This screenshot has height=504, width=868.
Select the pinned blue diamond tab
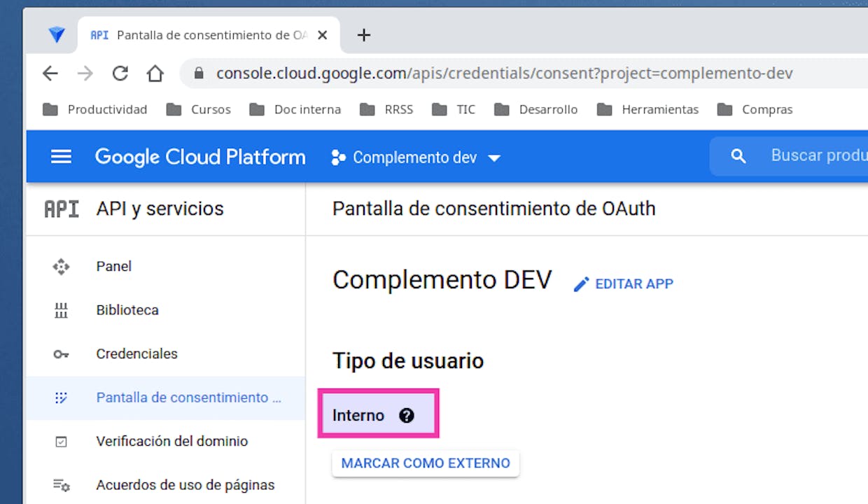[x=57, y=34]
